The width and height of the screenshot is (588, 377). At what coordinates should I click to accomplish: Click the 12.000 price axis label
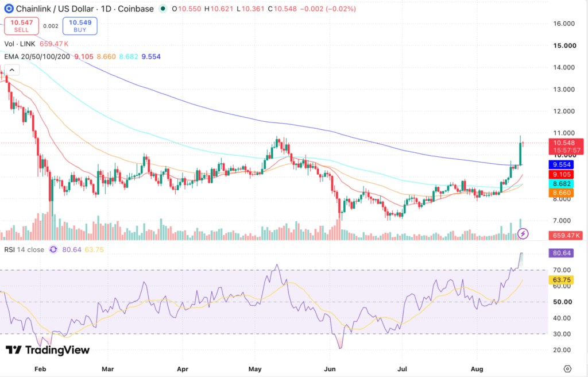[x=564, y=111]
